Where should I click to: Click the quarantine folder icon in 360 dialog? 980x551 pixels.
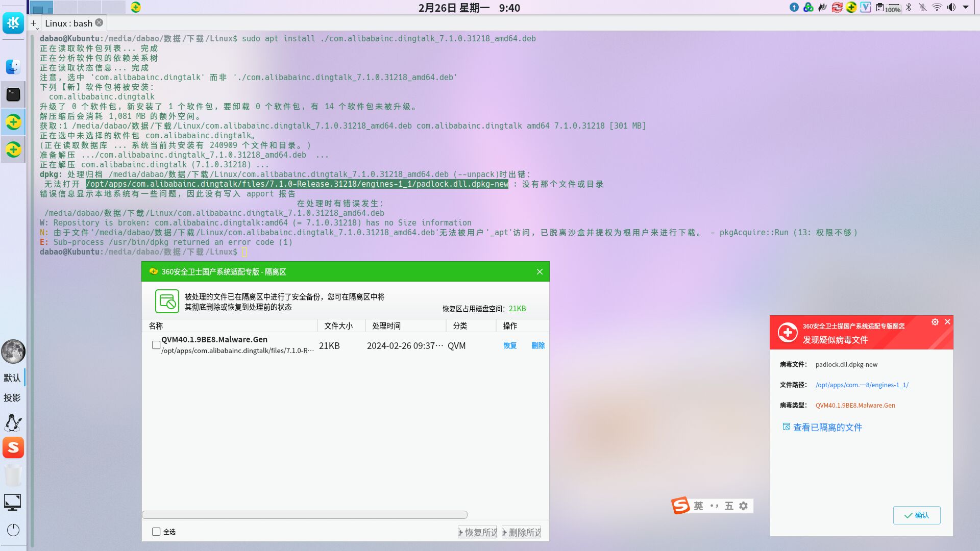point(167,302)
